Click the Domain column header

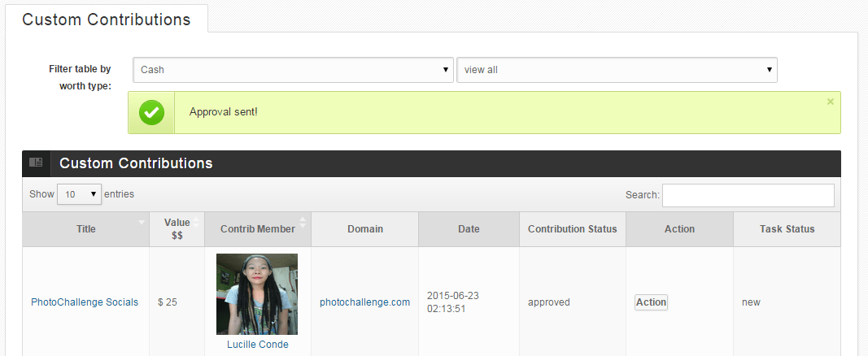click(364, 229)
